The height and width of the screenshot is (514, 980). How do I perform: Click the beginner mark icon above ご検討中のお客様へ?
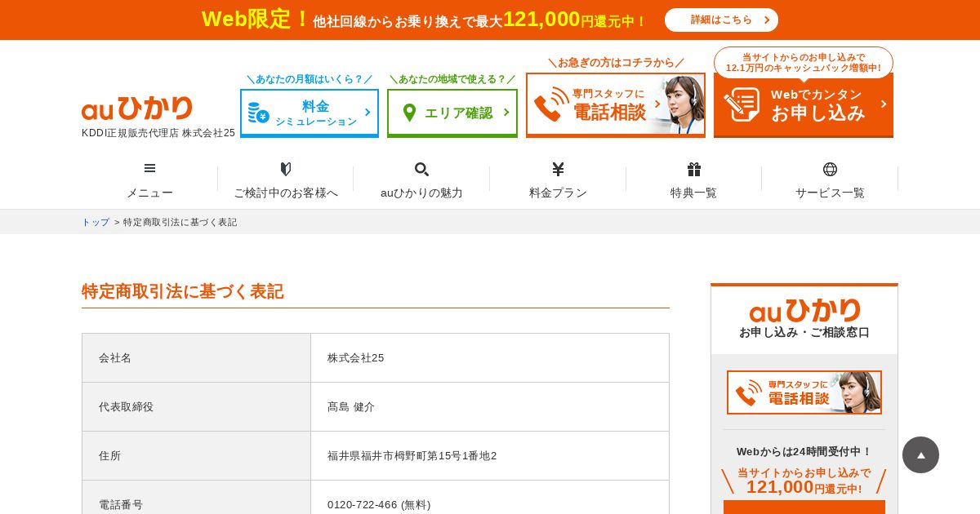[x=286, y=169]
